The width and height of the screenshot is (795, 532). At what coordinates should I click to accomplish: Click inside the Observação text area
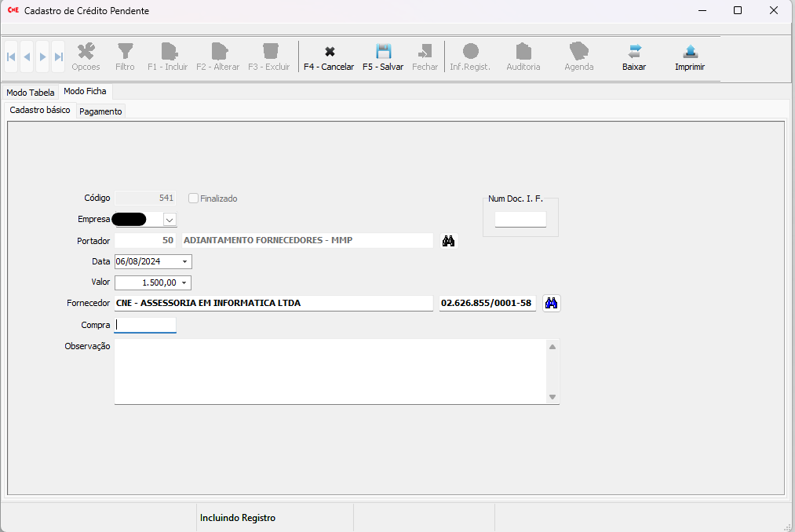tap(330, 371)
